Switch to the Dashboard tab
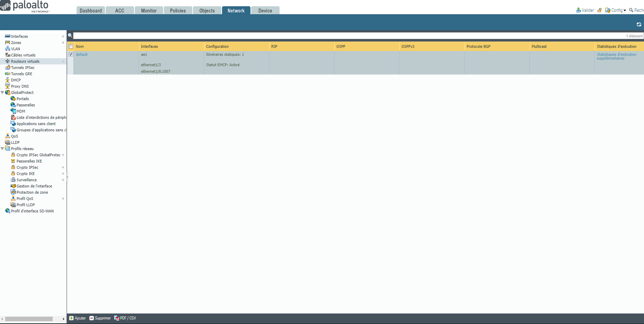644x324 pixels. [x=91, y=11]
